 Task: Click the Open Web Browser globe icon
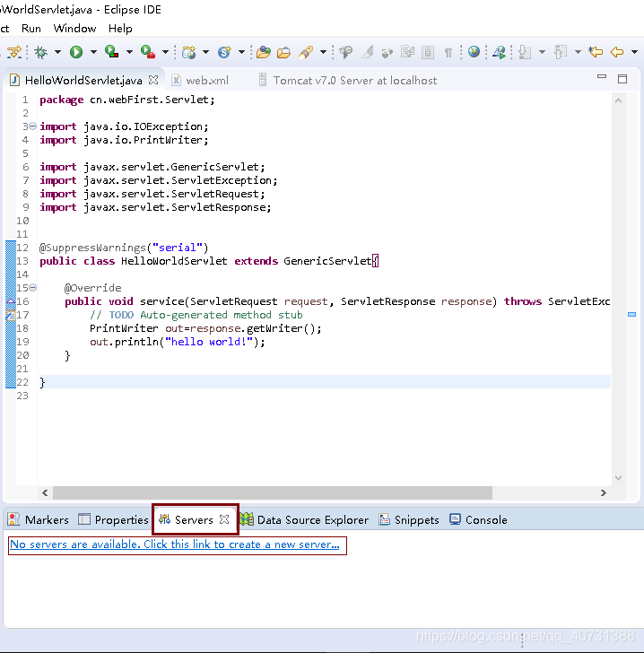click(474, 52)
